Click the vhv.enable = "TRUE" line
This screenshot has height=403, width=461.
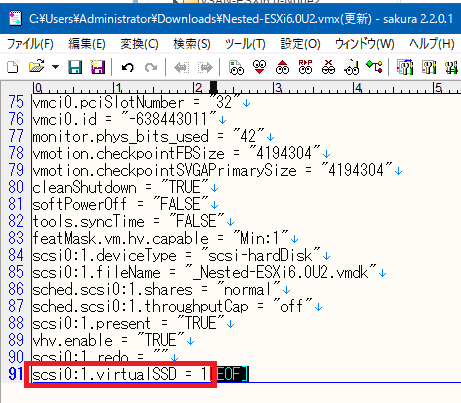[109, 340]
